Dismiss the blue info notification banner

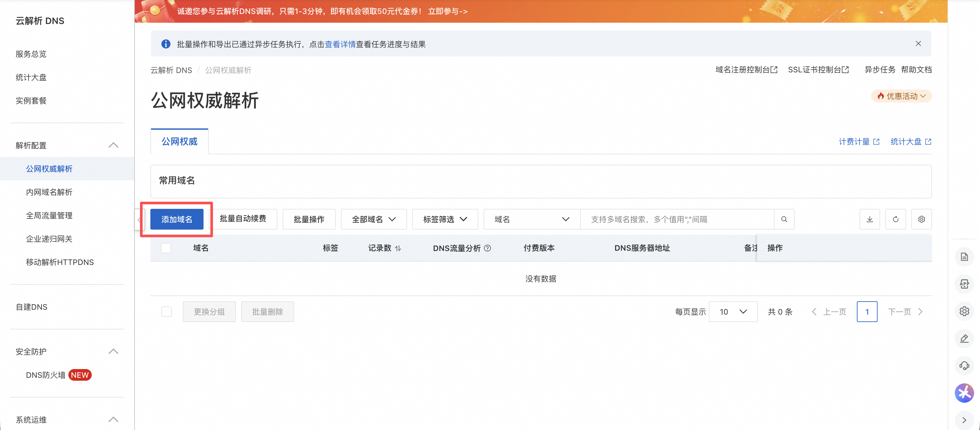(x=918, y=44)
